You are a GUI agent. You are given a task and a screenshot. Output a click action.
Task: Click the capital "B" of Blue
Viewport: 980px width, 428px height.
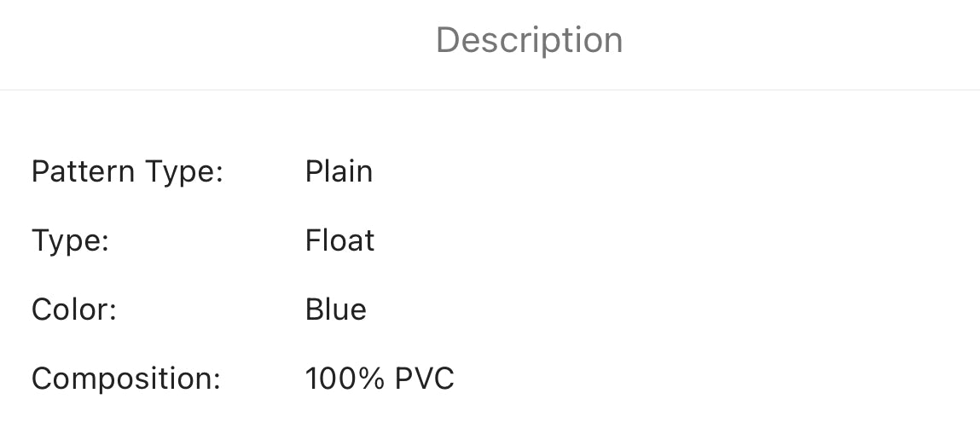(x=313, y=309)
